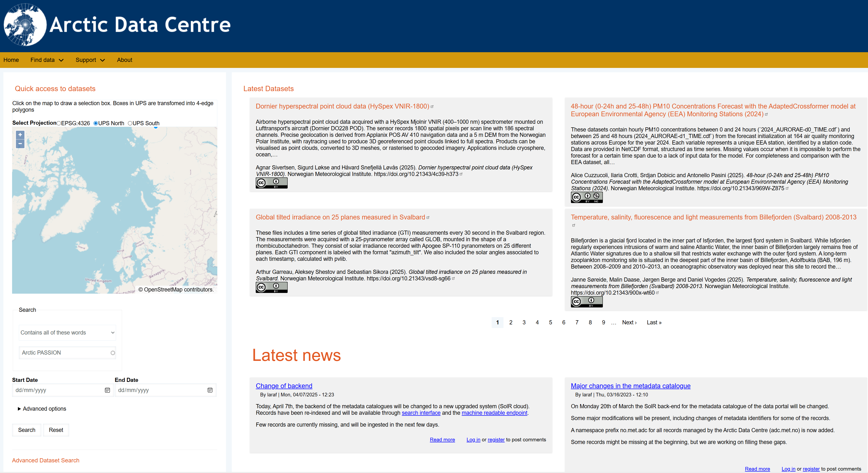Choose the UPS South projection radio button

pos(130,123)
